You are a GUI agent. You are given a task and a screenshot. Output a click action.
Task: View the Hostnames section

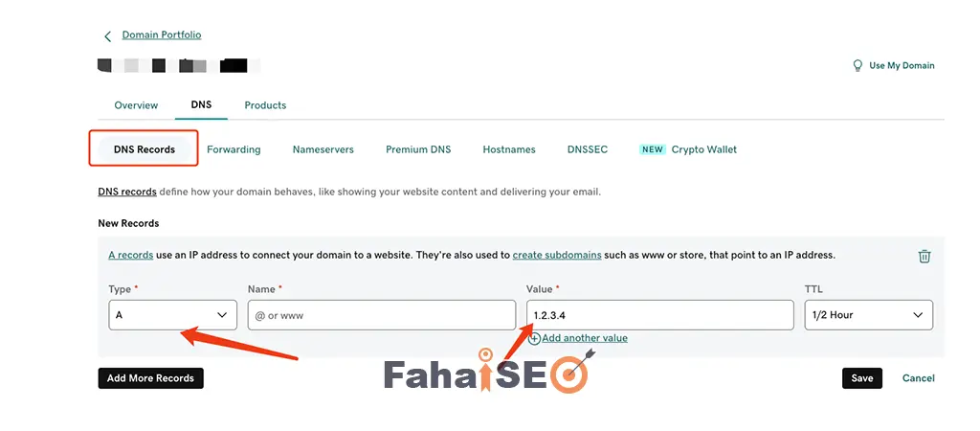click(509, 149)
